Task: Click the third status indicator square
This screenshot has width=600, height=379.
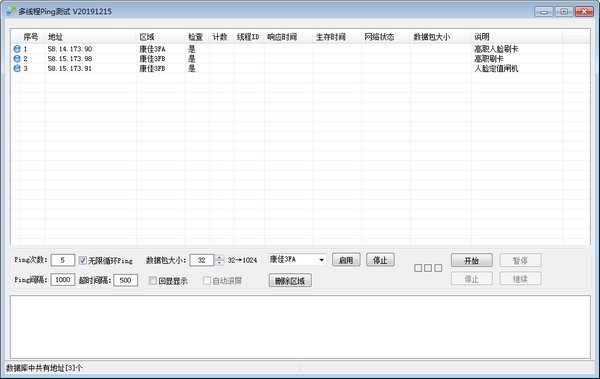Action: [438, 268]
